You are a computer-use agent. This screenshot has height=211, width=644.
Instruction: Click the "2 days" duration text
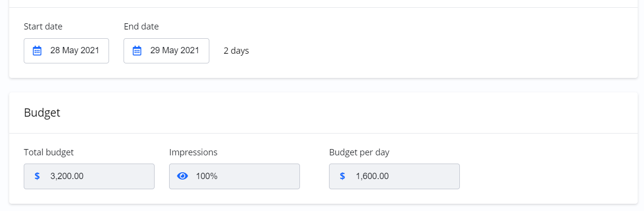click(236, 51)
